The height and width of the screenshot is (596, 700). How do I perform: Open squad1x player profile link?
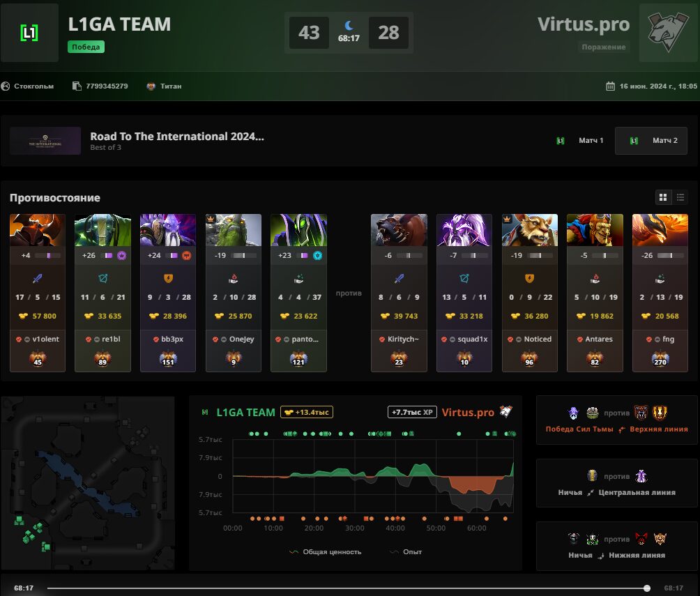(472, 339)
